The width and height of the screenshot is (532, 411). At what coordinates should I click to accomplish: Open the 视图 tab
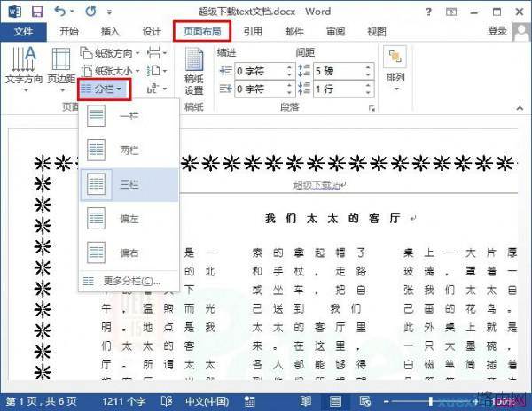click(377, 32)
